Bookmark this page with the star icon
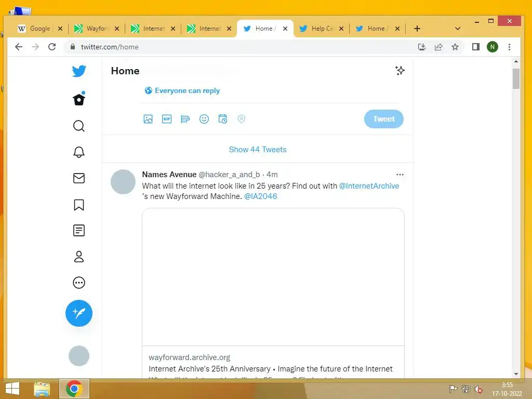Viewport: 532px width, 399px height. 455,47
